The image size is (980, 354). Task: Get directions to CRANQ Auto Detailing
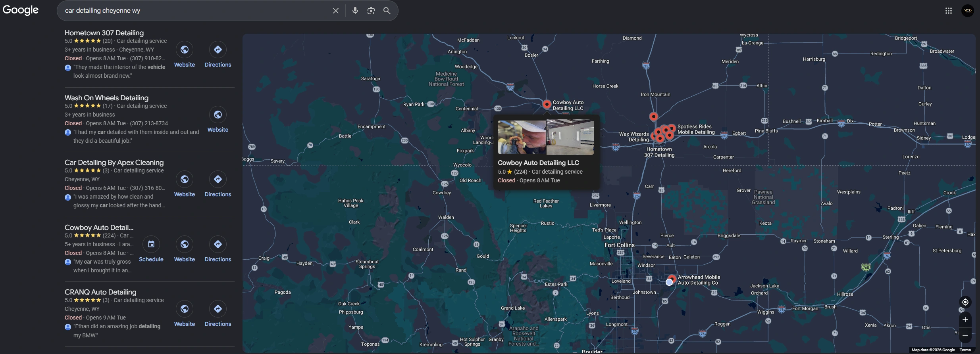pyautogui.click(x=218, y=314)
